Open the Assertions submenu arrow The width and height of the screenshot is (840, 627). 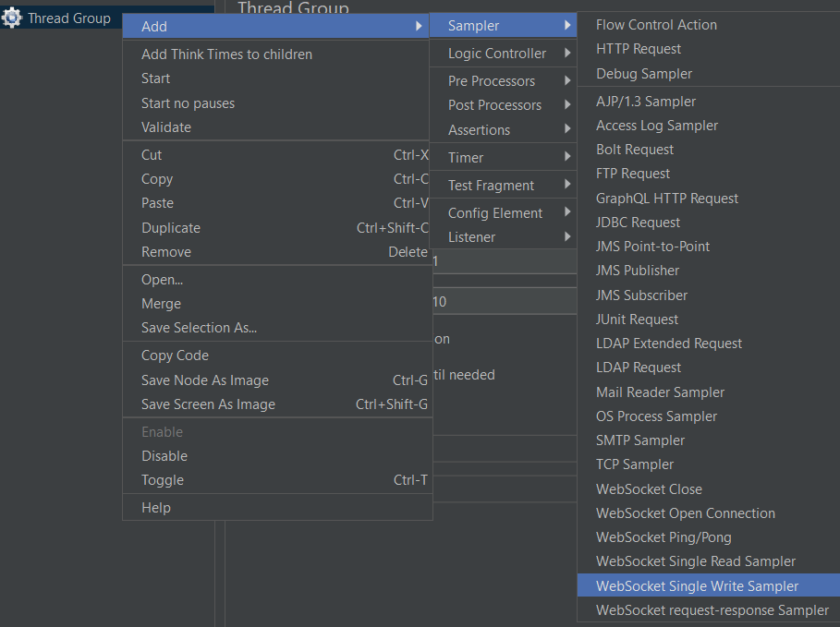(567, 130)
